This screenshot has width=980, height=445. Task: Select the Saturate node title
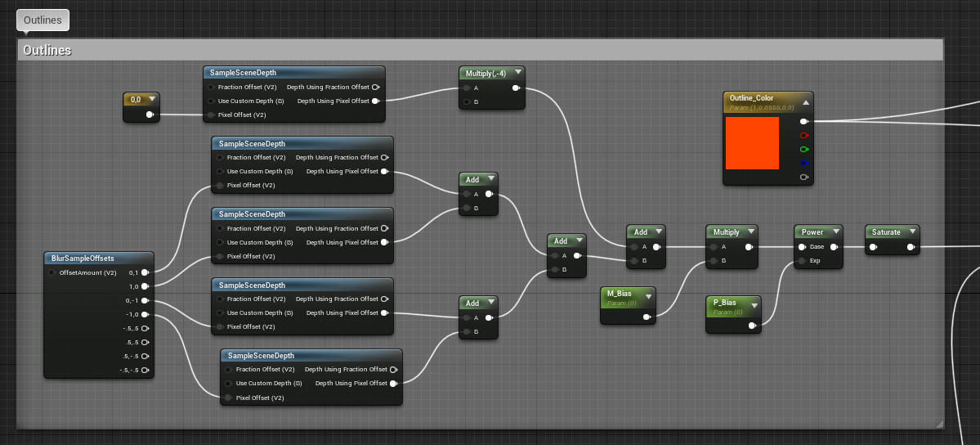886,231
